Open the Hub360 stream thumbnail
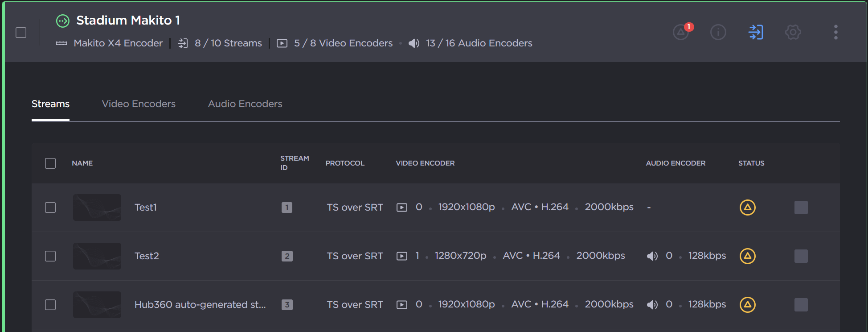The height and width of the screenshot is (332, 868). [x=97, y=305]
